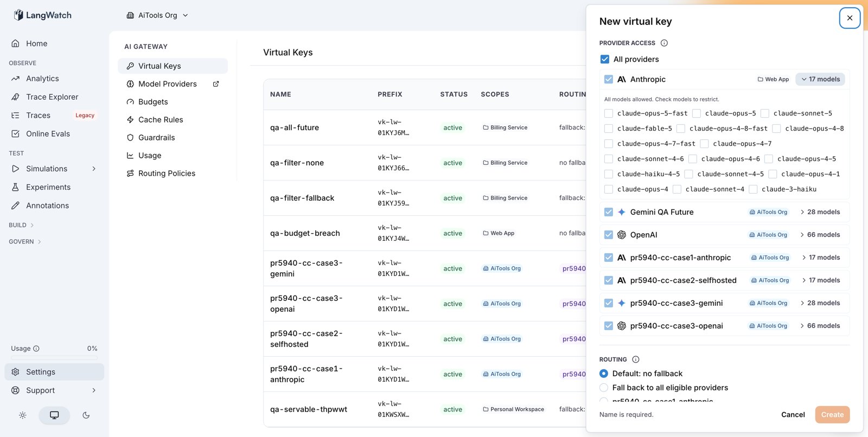Click the Usage chart icon in AI Gateway

coord(130,156)
